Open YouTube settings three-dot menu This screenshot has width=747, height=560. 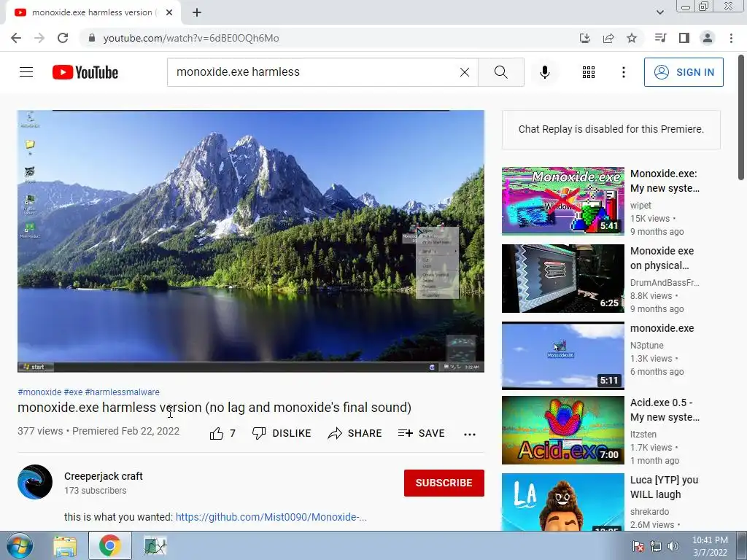click(624, 72)
